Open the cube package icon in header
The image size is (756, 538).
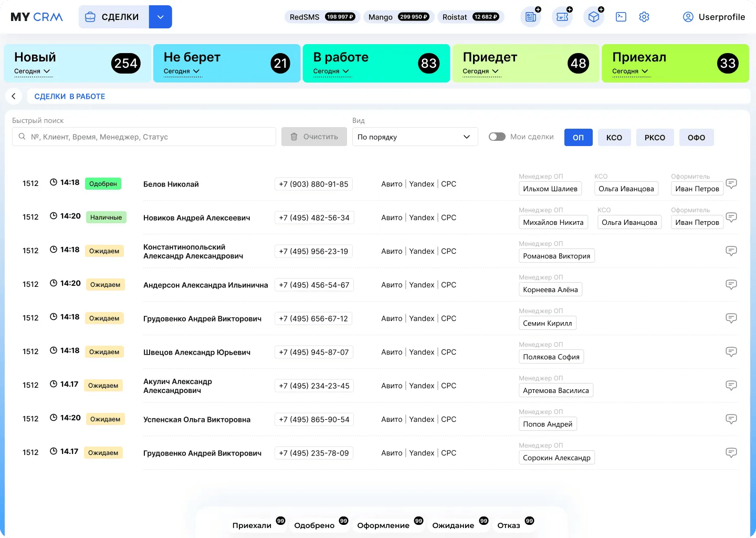[x=594, y=17]
